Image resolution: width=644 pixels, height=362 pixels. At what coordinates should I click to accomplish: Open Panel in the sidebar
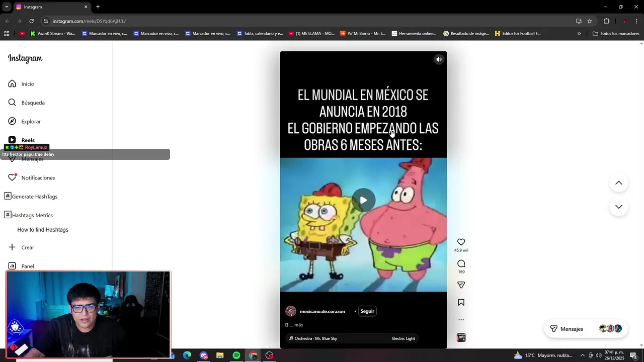(21, 266)
